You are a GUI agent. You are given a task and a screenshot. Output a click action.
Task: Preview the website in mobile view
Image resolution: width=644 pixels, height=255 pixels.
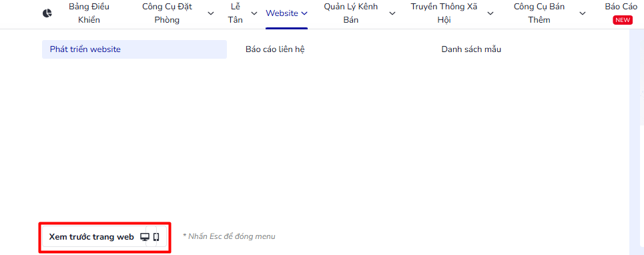pos(156,237)
